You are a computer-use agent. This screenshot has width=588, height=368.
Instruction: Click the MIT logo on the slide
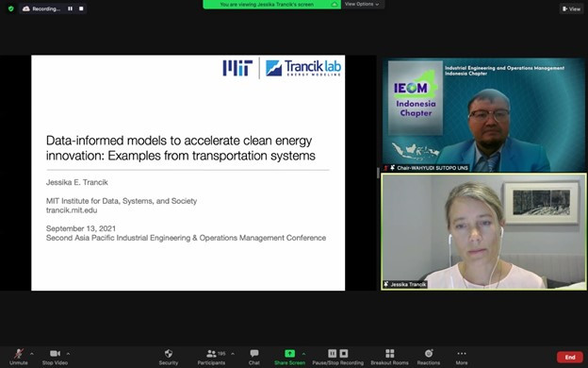coord(237,68)
